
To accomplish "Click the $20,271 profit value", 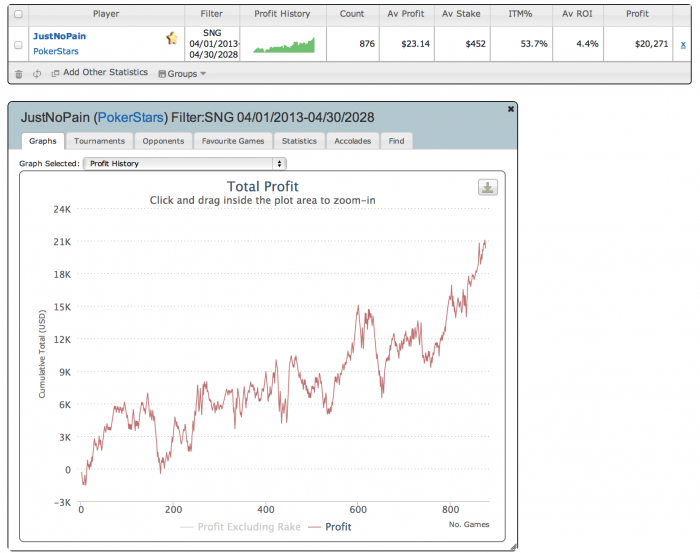I will point(651,44).
